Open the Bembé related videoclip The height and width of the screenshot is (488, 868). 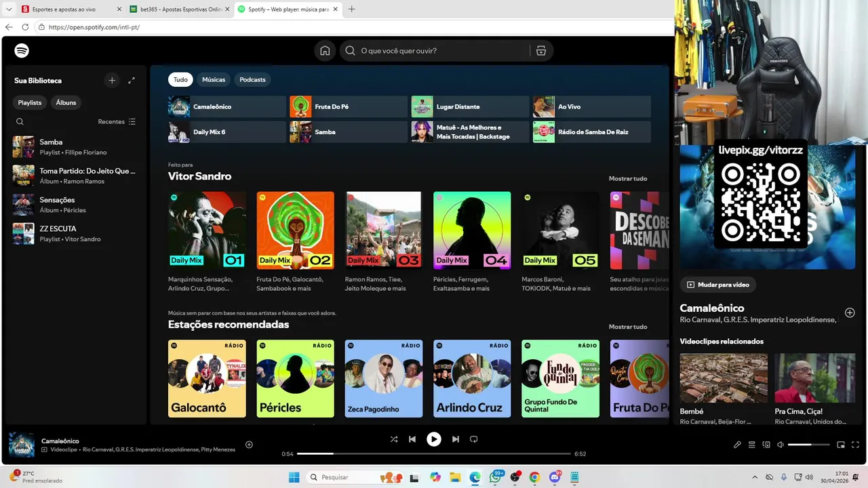point(724,388)
